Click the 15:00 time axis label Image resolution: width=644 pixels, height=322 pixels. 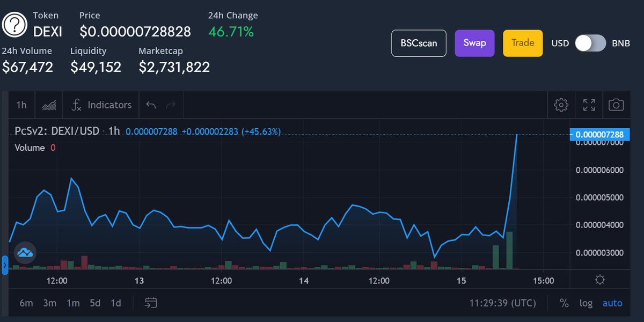click(x=543, y=280)
